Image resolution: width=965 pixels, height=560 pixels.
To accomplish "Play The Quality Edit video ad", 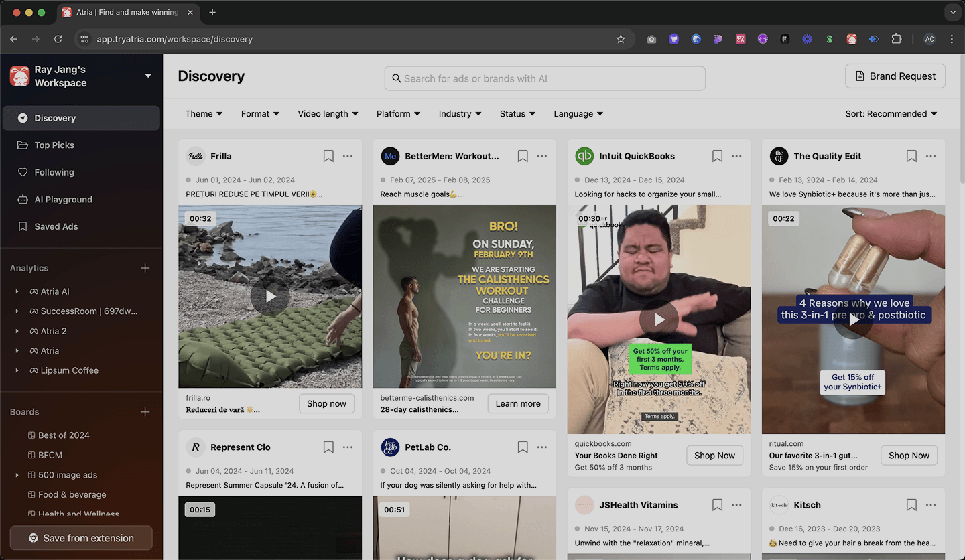I will (x=853, y=320).
